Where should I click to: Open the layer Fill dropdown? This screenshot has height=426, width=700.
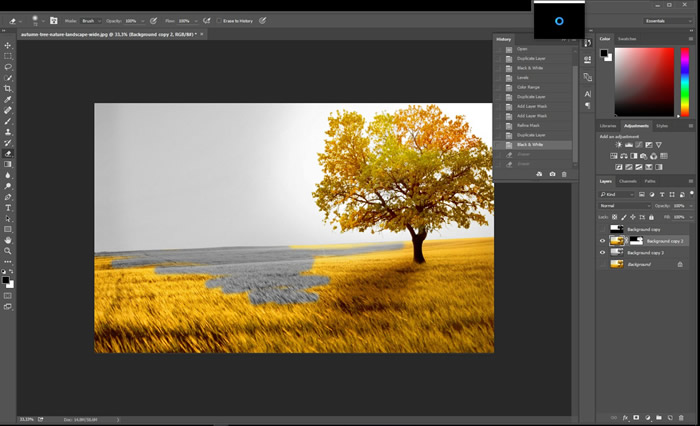coord(691,217)
